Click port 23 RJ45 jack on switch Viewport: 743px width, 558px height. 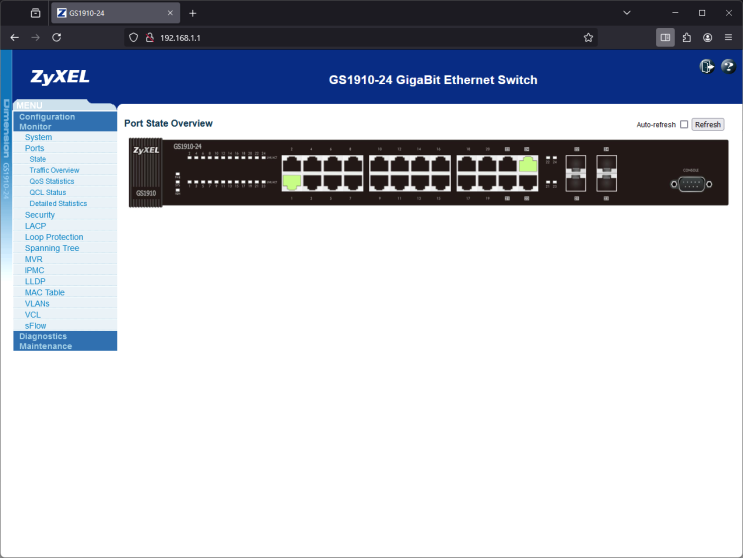click(x=528, y=182)
